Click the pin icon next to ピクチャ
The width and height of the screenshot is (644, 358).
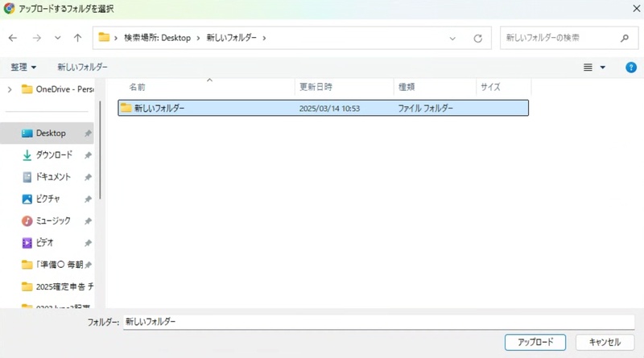click(x=88, y=200)
